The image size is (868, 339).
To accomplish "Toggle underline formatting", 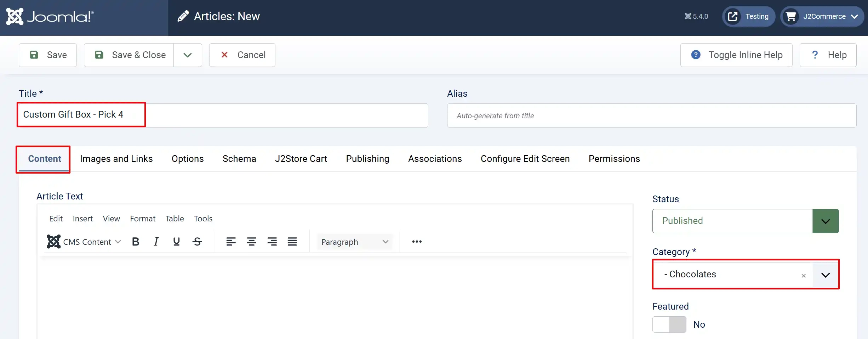I will pyautogui.click(x=176, y=242).
